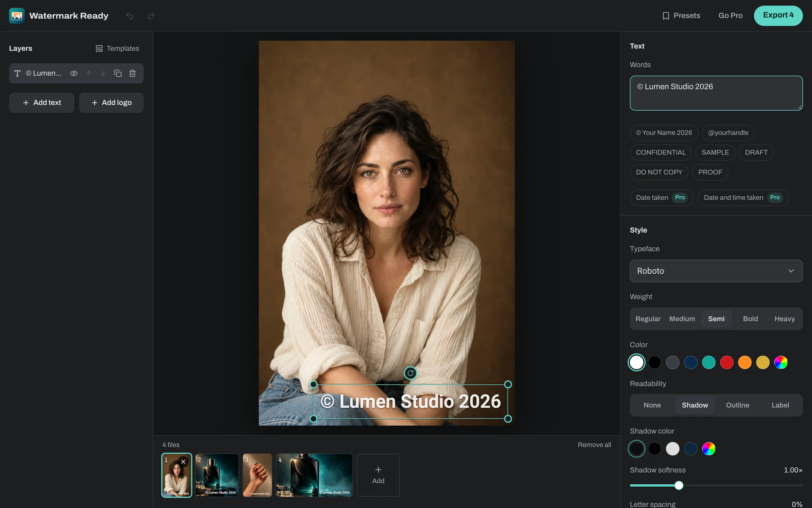Move the Lumen layer up

point(88,73)
